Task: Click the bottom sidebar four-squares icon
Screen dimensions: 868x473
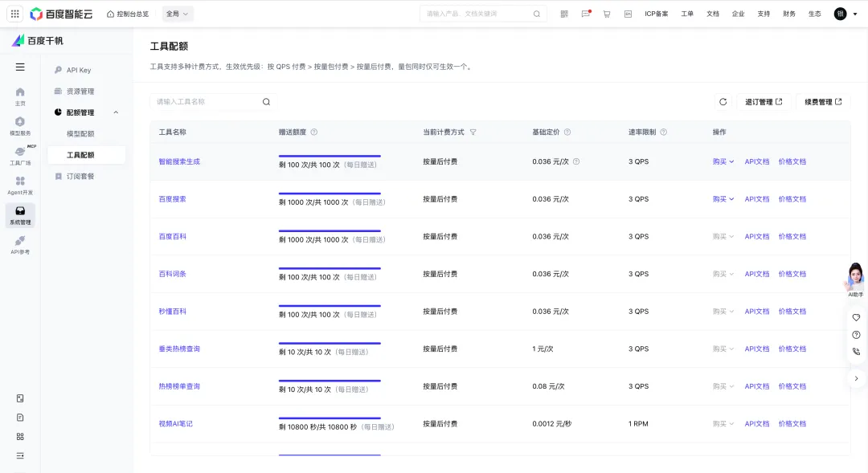Action: click(x=20, y=437)
